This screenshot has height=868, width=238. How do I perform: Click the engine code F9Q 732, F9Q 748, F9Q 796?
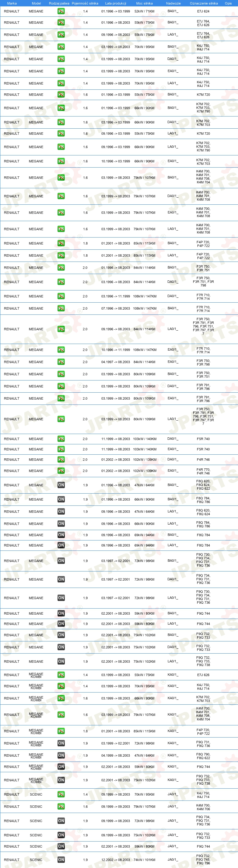203,860
